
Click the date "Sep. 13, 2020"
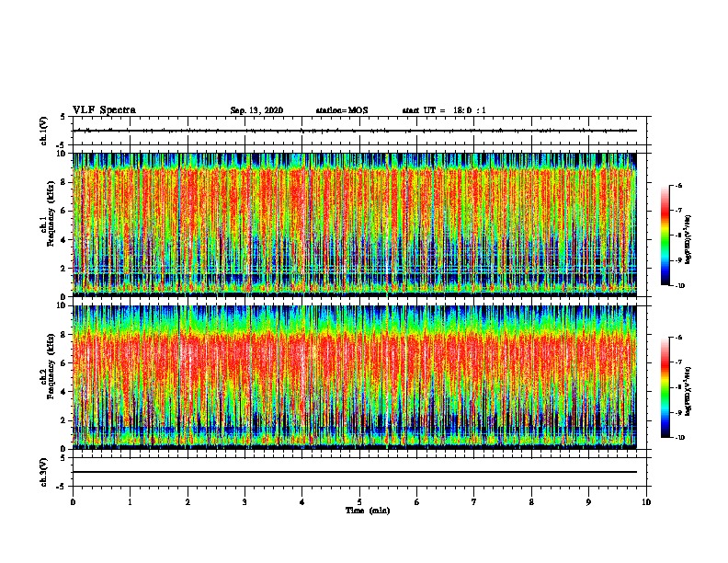256,110
